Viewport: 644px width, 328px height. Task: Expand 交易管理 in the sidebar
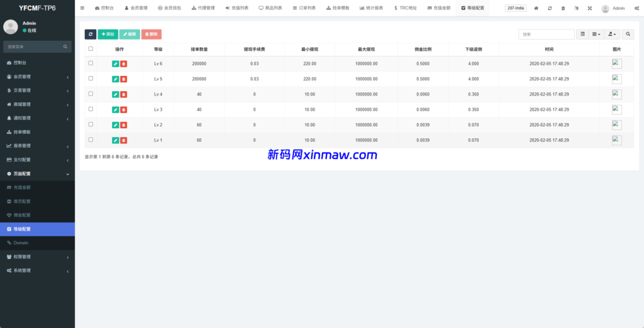(x=37, y=90)
